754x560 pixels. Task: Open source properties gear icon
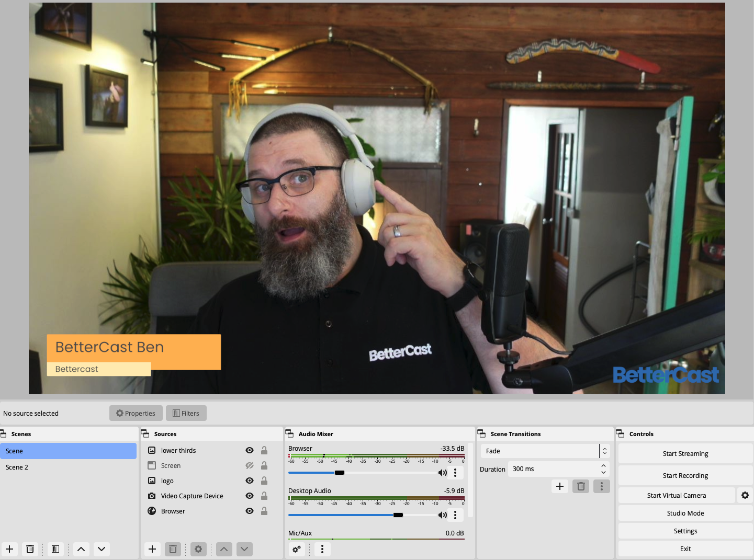(x=198, y=549)
